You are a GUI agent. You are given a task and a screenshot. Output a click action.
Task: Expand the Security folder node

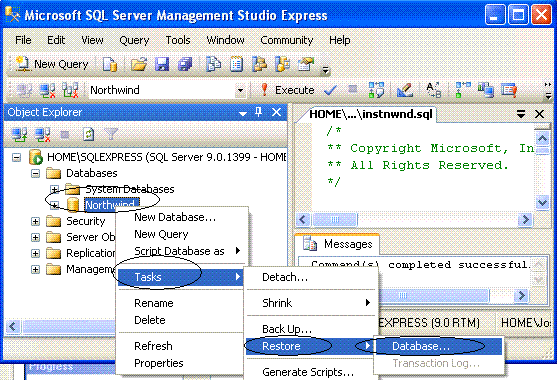[35, 221]
